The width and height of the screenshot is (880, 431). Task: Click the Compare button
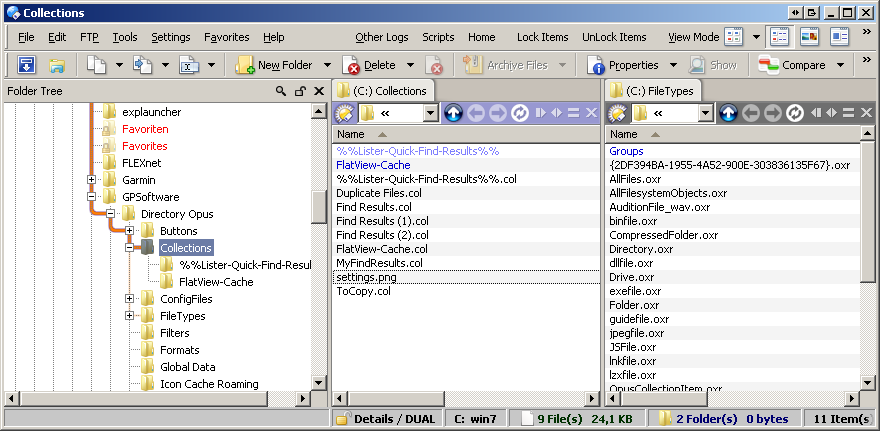pyautogui.click(x=793, y=65)
